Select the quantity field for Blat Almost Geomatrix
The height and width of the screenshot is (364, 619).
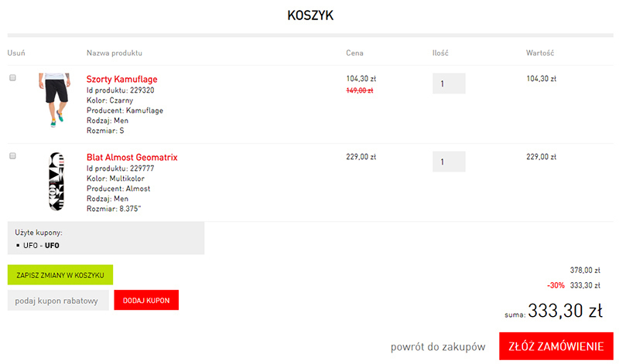tap(449, 162)
